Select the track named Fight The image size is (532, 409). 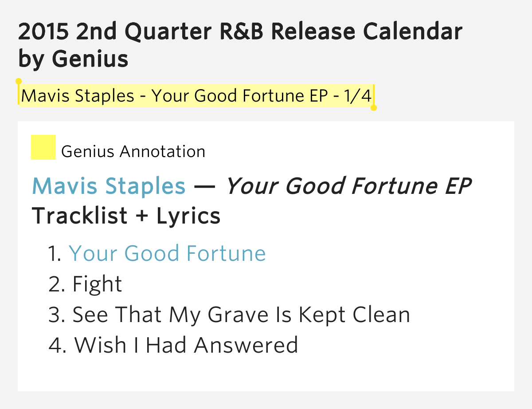coord(97,284)
